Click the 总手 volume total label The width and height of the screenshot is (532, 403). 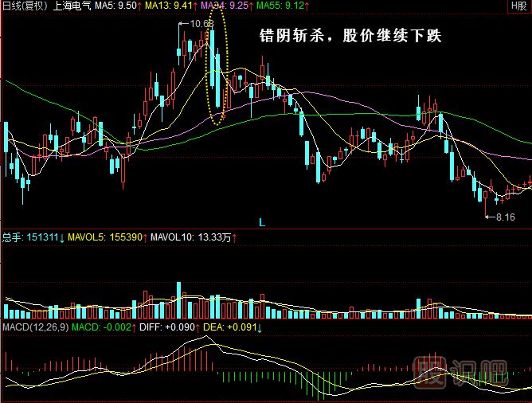click(x=33, y=237)
